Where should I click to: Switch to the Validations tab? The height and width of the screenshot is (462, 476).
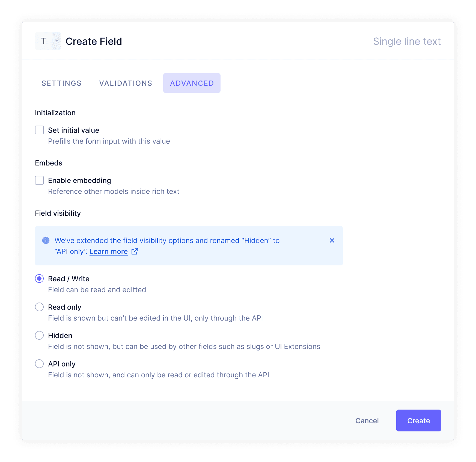pyautogui.click(x=126, y=83)
